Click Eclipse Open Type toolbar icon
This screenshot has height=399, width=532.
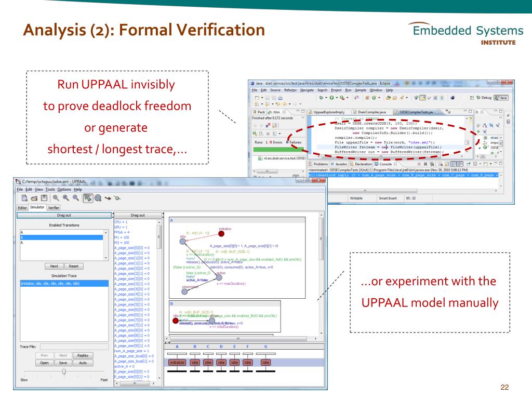[389, 98]
